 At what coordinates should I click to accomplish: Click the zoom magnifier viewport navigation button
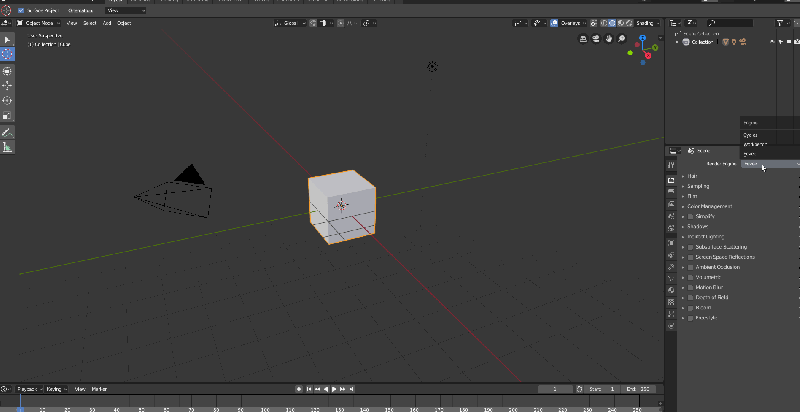click(621, 39)
